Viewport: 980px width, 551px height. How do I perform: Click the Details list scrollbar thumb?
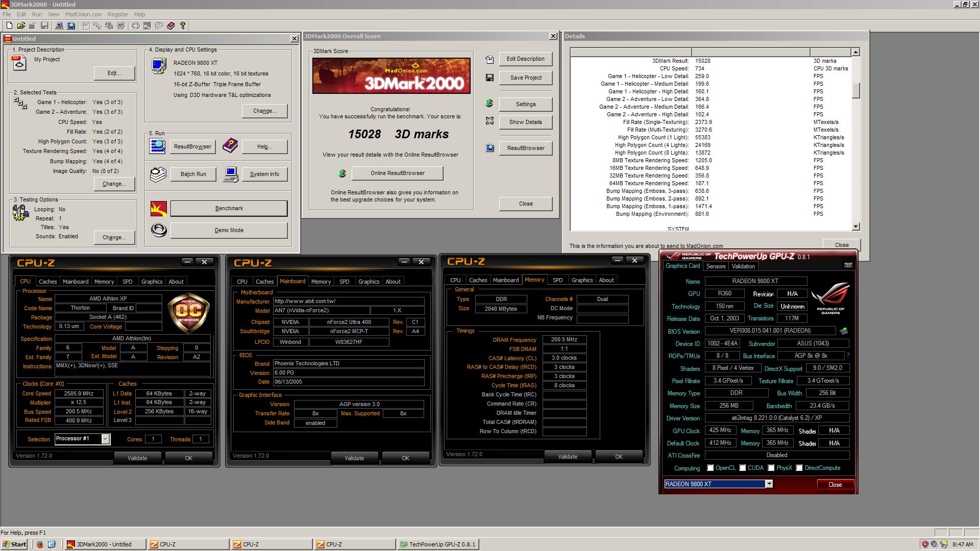point(856,90)
